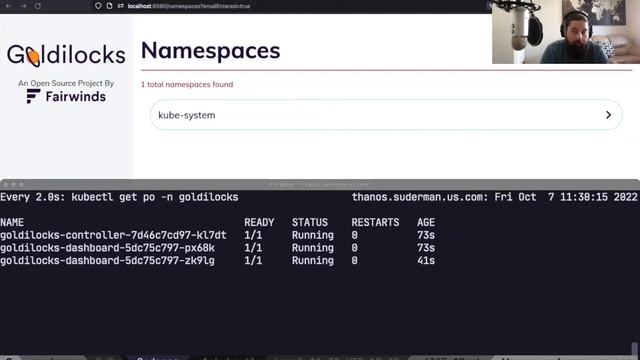Click the NAME column header in the terminal

coord(12,222)
